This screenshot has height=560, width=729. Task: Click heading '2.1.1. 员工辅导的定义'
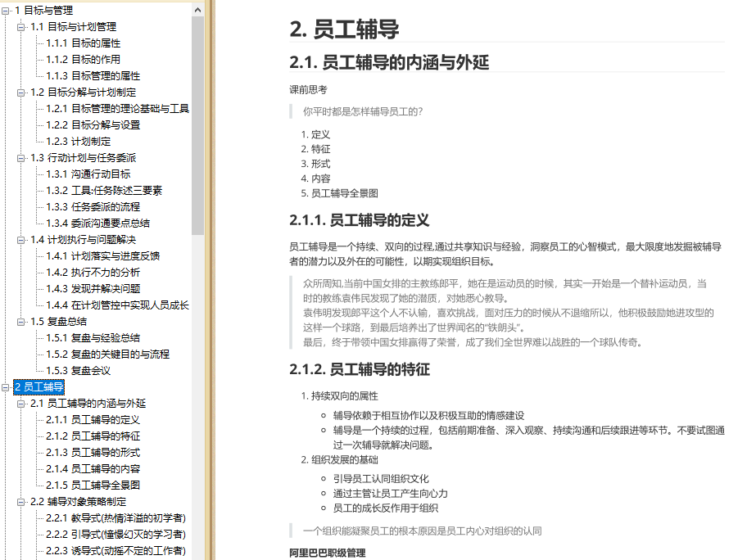pos(359,220)
